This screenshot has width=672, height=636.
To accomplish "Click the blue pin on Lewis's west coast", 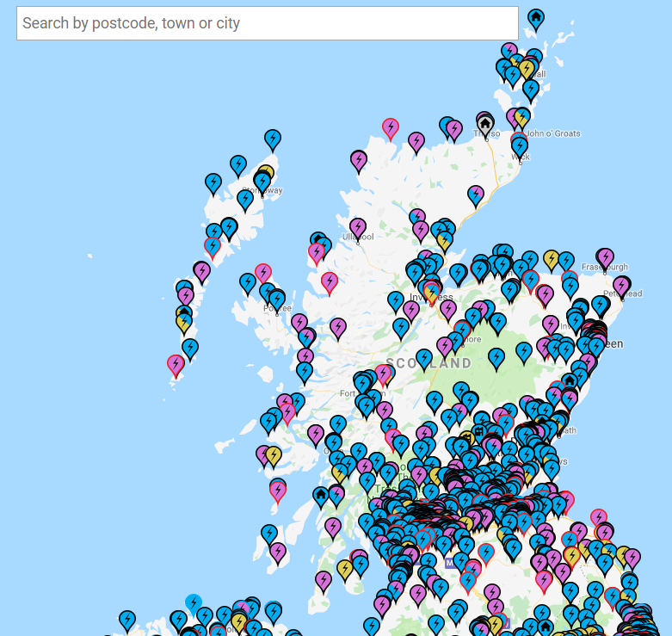I will pyautogui.click(x=213, y=184).
